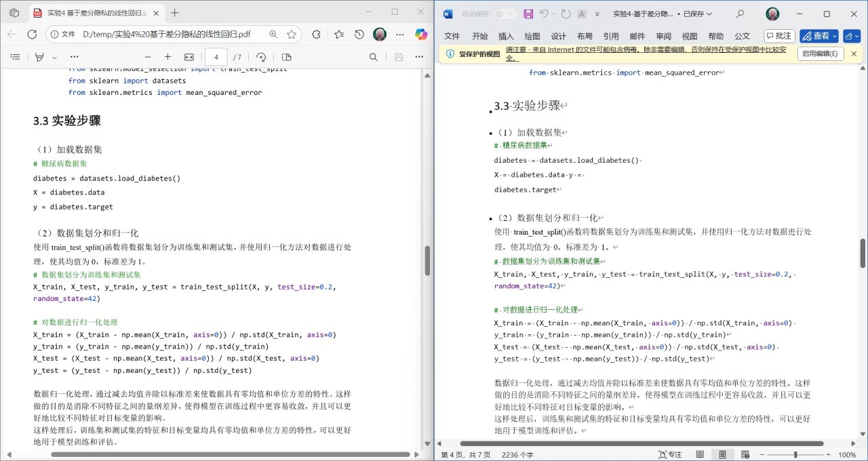This screenshot has width=868, height=461.
Task: Switch to 设计 ribbon tab
Action: (x=559, y=36)
